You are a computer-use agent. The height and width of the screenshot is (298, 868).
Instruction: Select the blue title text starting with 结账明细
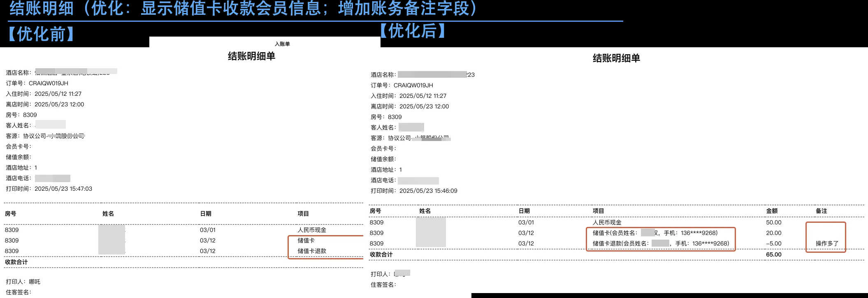pyautogui.click(x=243, y=8)
